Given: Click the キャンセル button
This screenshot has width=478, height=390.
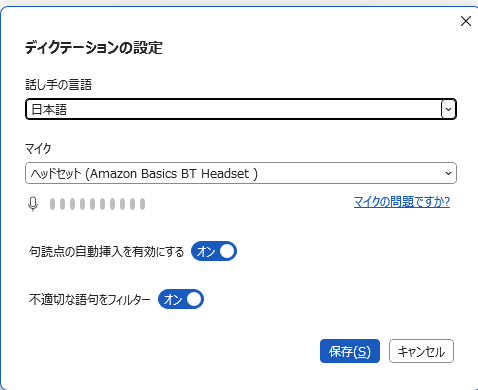Looking at the screenshot, I should 421,351.
